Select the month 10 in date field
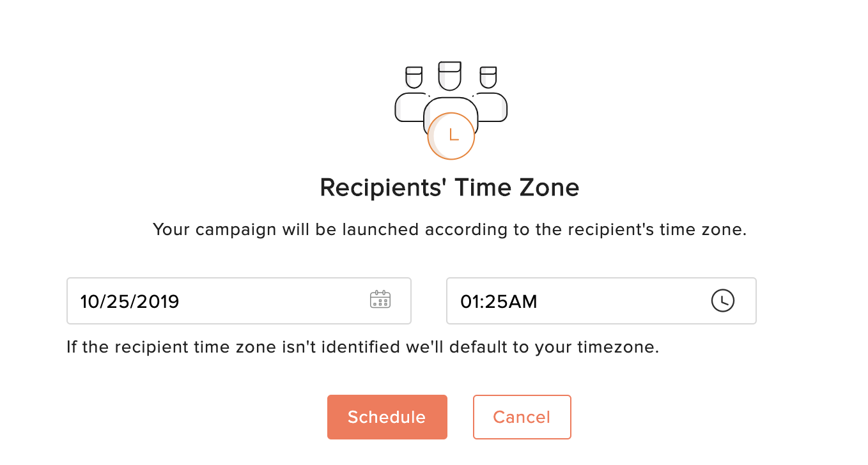Image resolution: width=868 pixels, height=465 pixels. point(89,301)
